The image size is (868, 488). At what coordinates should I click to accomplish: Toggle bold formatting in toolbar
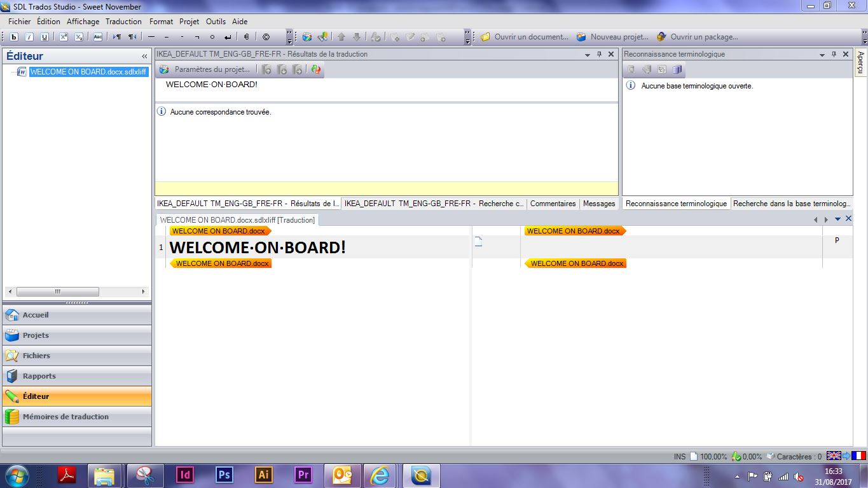14,37
